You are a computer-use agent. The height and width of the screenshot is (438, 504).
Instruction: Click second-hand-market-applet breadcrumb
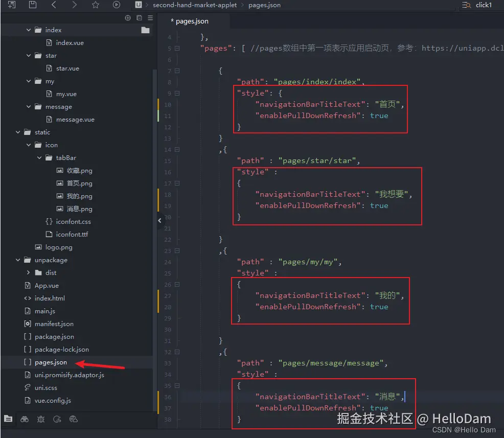194,5
